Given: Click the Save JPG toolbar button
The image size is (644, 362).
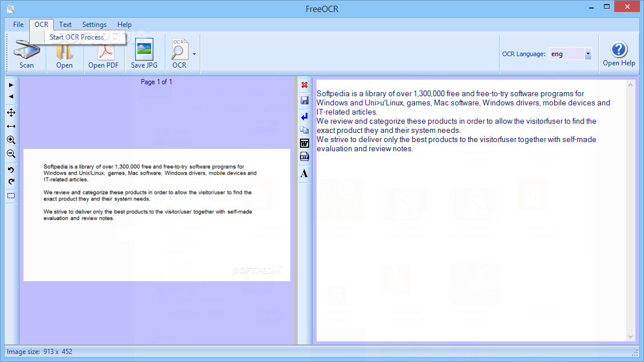Looking at the screenshot, I should click(144, 54).
